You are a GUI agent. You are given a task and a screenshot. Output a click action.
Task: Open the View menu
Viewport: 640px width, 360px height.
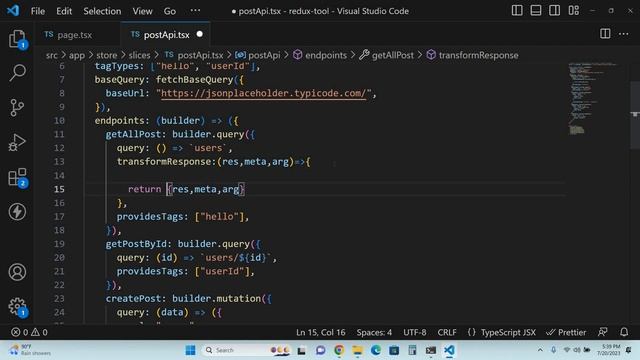[x=142, y=11]
